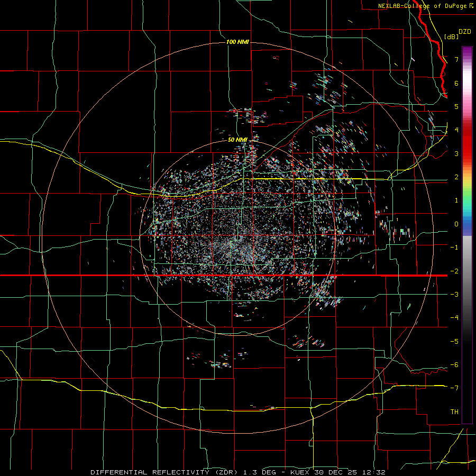The height and width of the screenshot is (476, 476).
Task: Click the 1 value on the scale
Action: 456,200
